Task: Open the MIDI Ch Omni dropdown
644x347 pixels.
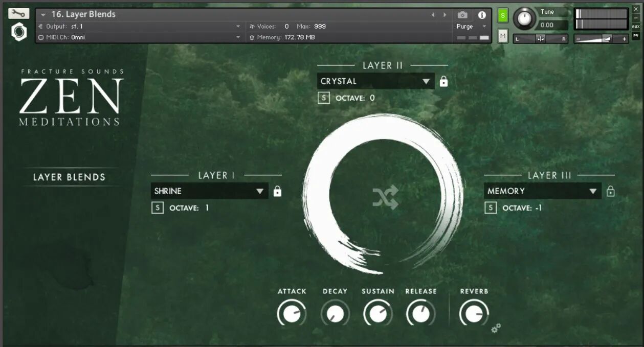Action: pos(237,37)
